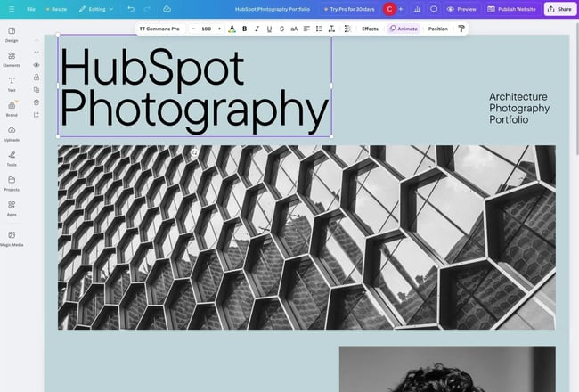Open the red C profile avatar

click(x=389, y=9)
